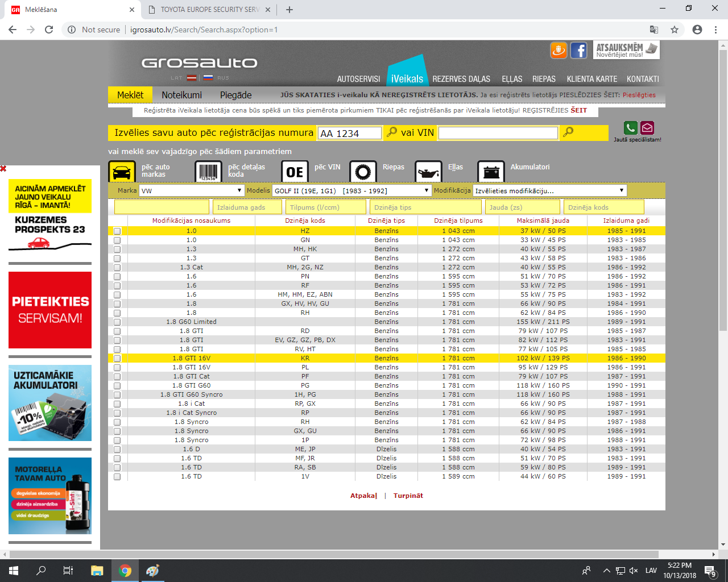Go back in browser history
The height and width of the screenshot is (582, 728).
(13, 30)
